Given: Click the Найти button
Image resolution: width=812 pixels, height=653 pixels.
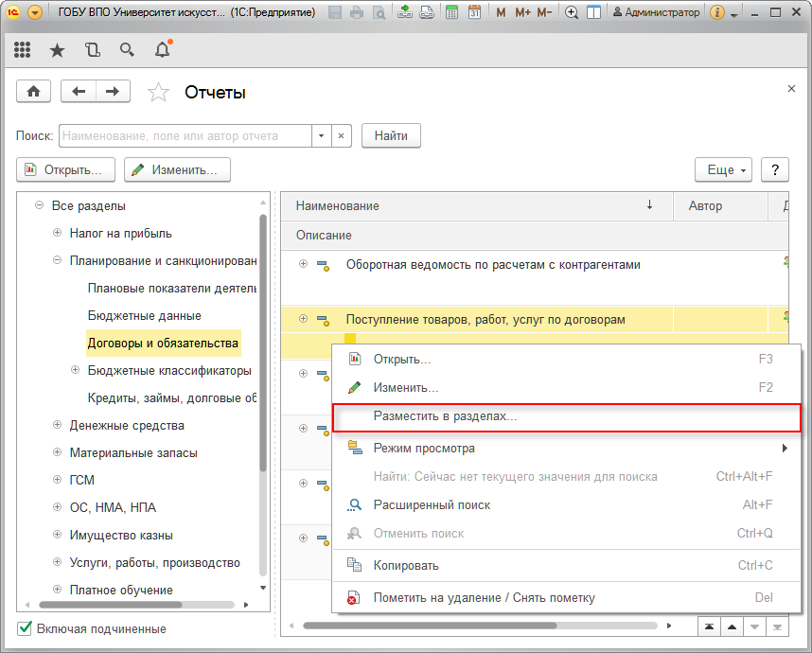Looking at the screenshot, I should (391, 135).
